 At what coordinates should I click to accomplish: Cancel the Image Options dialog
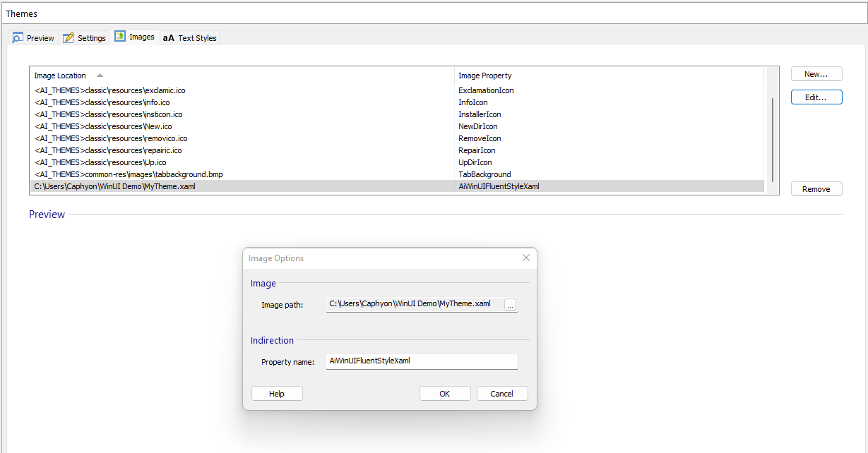coord(502,394)
